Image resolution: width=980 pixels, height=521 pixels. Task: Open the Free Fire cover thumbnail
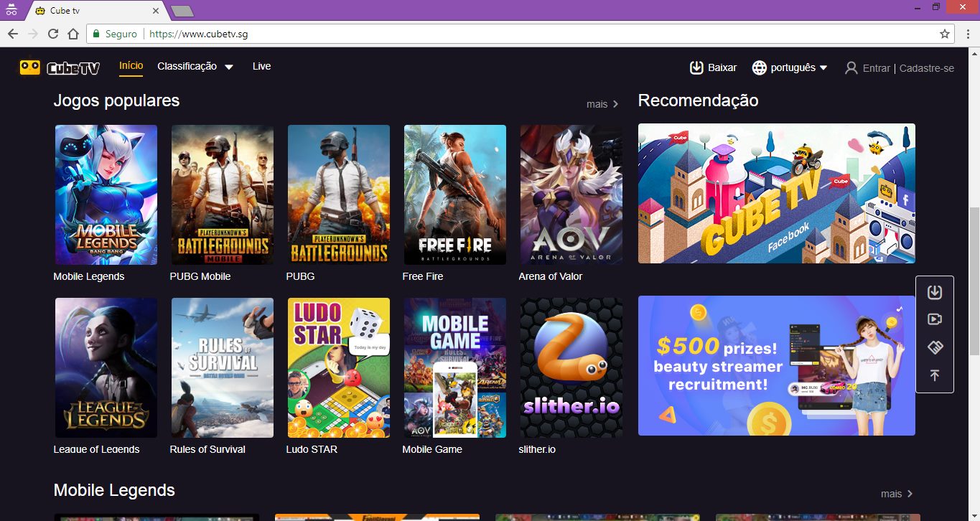[455, 195]
